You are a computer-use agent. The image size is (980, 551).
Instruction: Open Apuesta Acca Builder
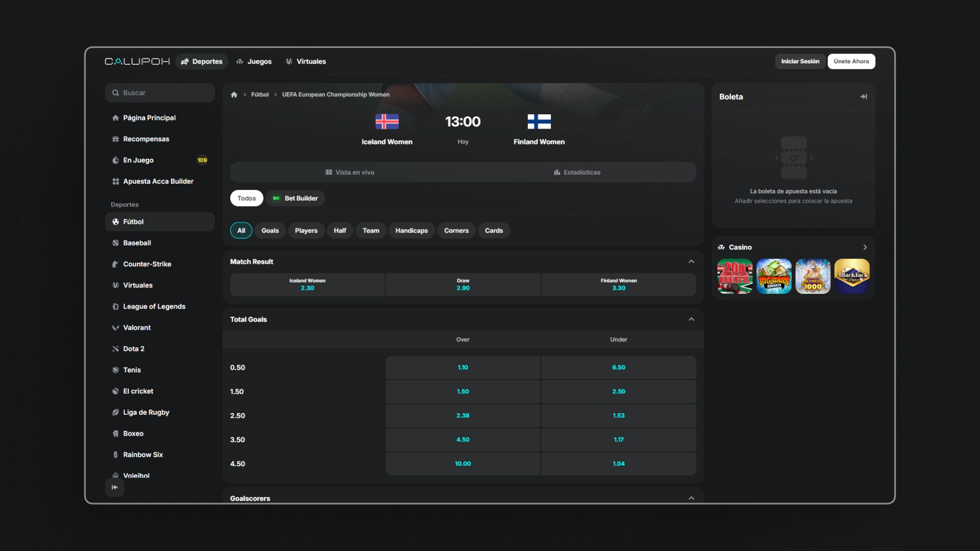tap(160, 181)
